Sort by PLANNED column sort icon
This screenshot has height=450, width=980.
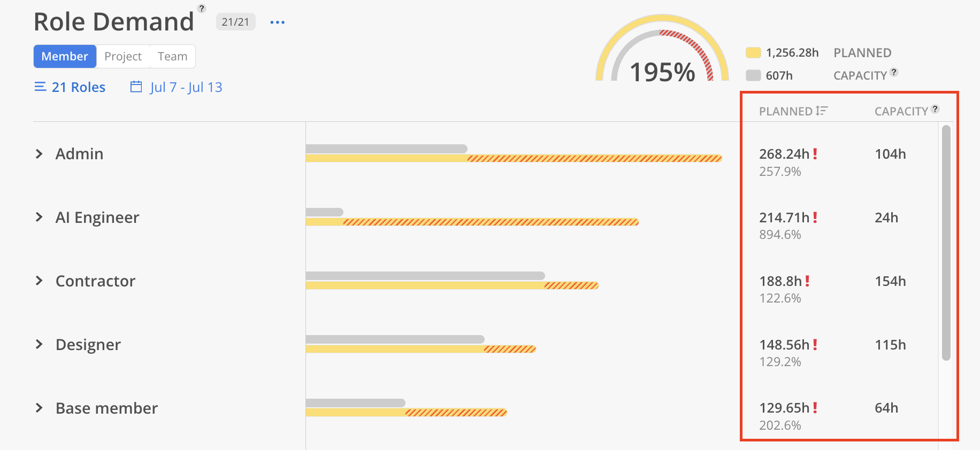(822, 111)
